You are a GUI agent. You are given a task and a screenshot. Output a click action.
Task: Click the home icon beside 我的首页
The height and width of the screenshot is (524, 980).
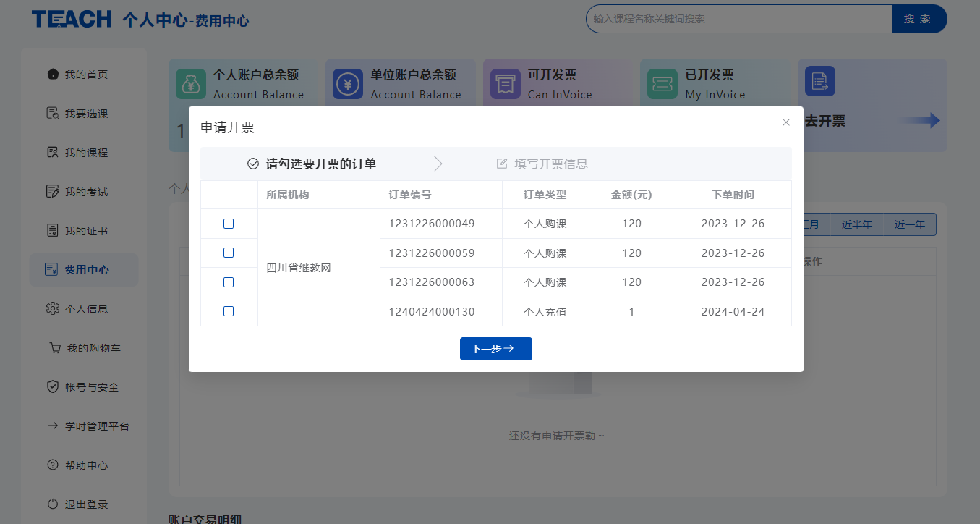pyautogui.click(x=53, y=74)
